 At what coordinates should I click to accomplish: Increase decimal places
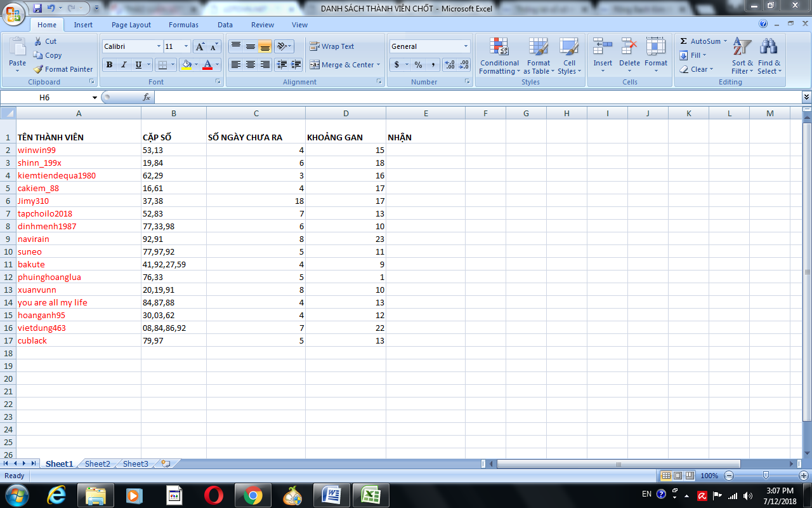(x=450, y=65)
